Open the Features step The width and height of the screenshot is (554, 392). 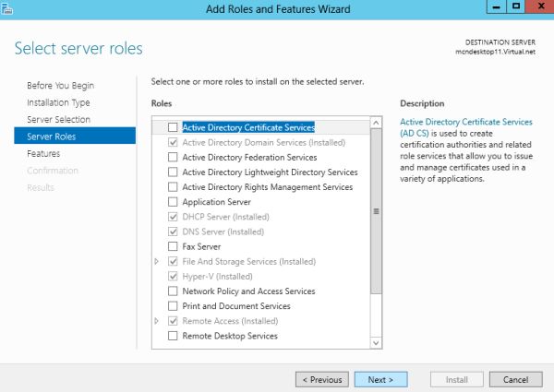pyautogui.click(x=43, y=154)
